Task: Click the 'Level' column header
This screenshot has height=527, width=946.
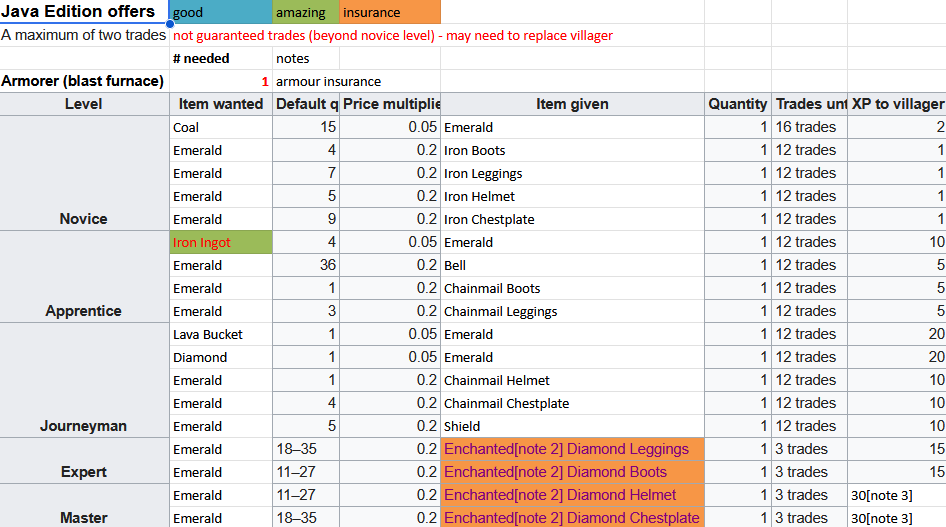Action: click(84, 104)
